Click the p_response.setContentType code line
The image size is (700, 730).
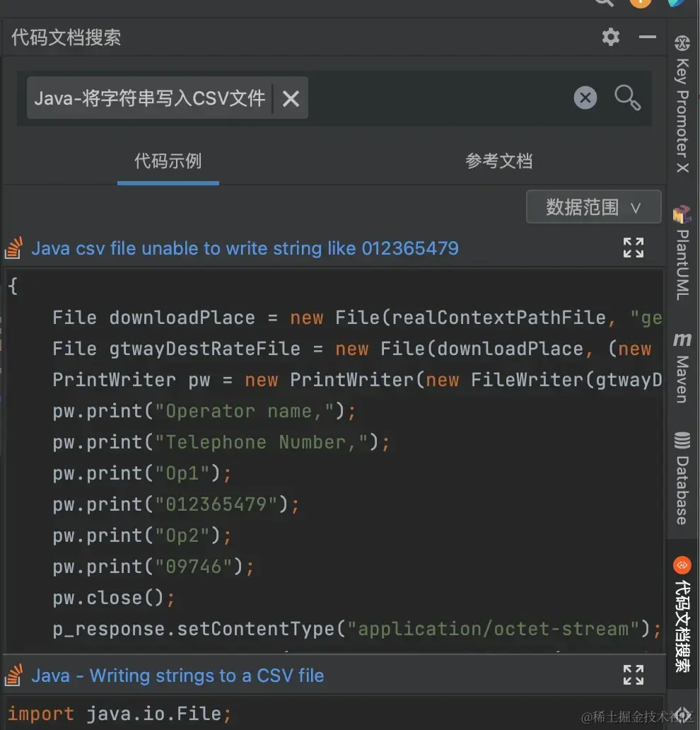356,629
